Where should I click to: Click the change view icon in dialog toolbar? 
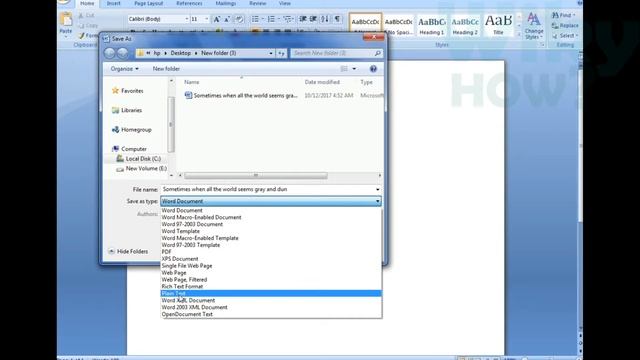(x=344, y=69)
